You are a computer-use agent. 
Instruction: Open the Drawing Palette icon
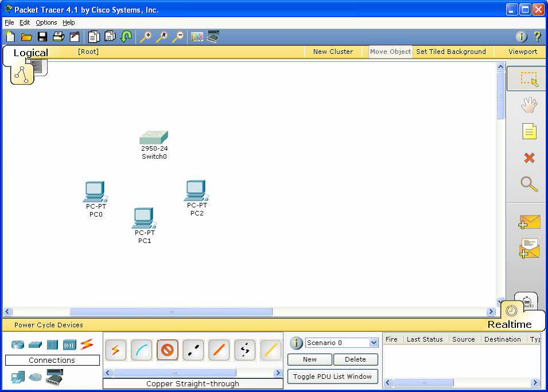(197, 37)
